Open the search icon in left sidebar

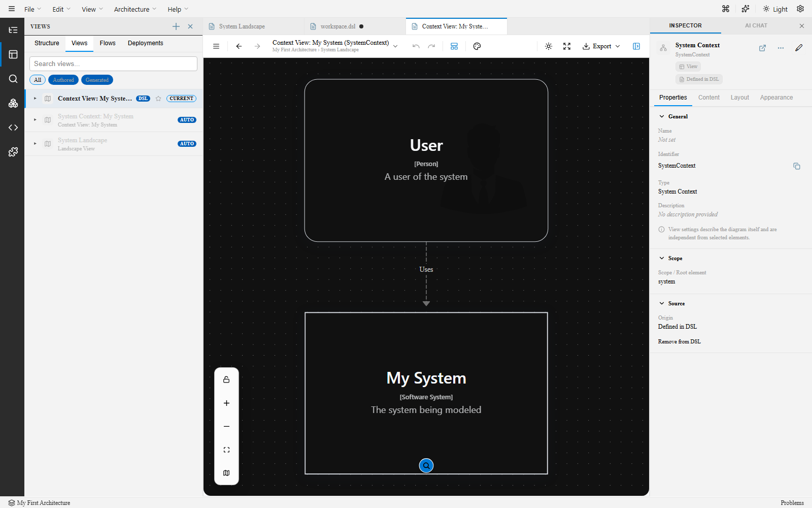(13, 79)
